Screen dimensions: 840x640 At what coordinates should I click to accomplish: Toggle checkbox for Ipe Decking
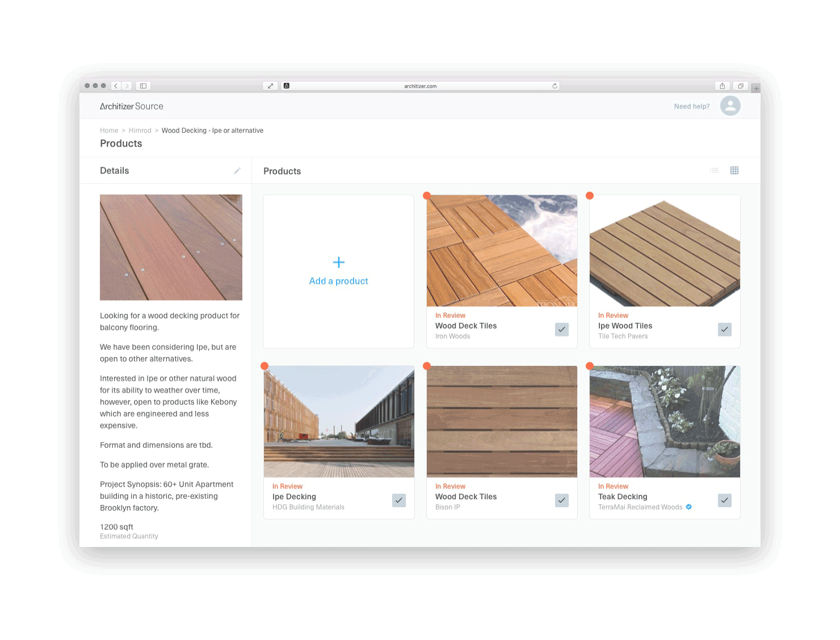(399, 500)
